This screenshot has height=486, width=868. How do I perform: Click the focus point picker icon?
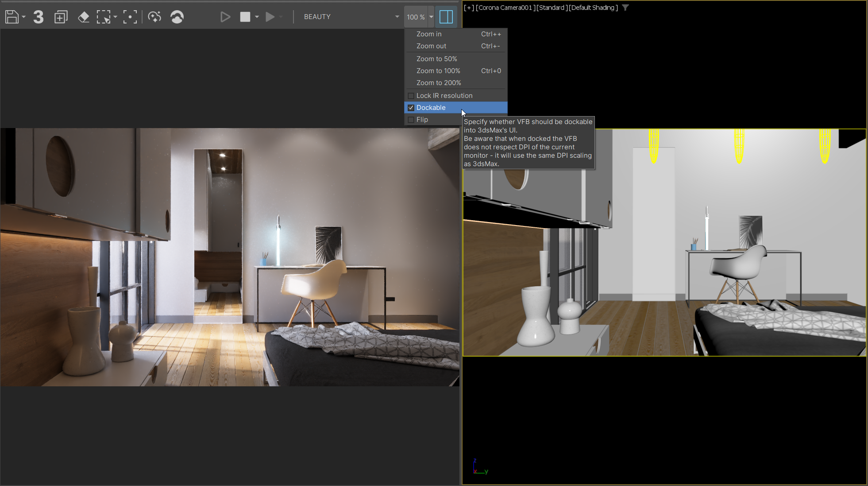click(x=130, y=17)
